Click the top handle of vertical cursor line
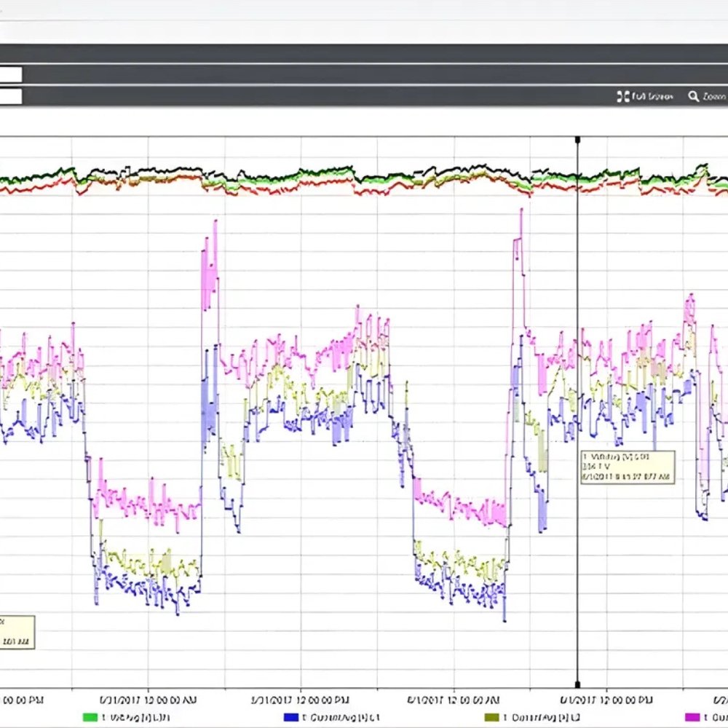Screen dimensions: 728x728 pyautogui.click(x=578, y=138)
